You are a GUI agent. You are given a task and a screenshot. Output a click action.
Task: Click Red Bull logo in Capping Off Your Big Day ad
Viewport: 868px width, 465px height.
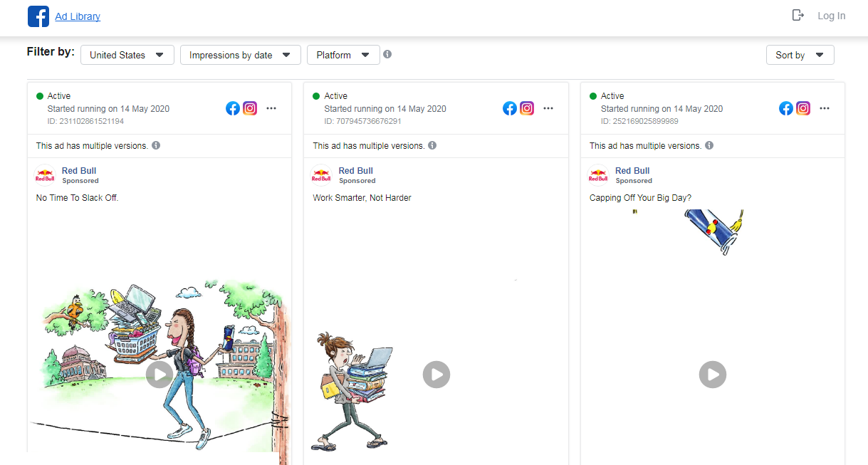[598, 175]
